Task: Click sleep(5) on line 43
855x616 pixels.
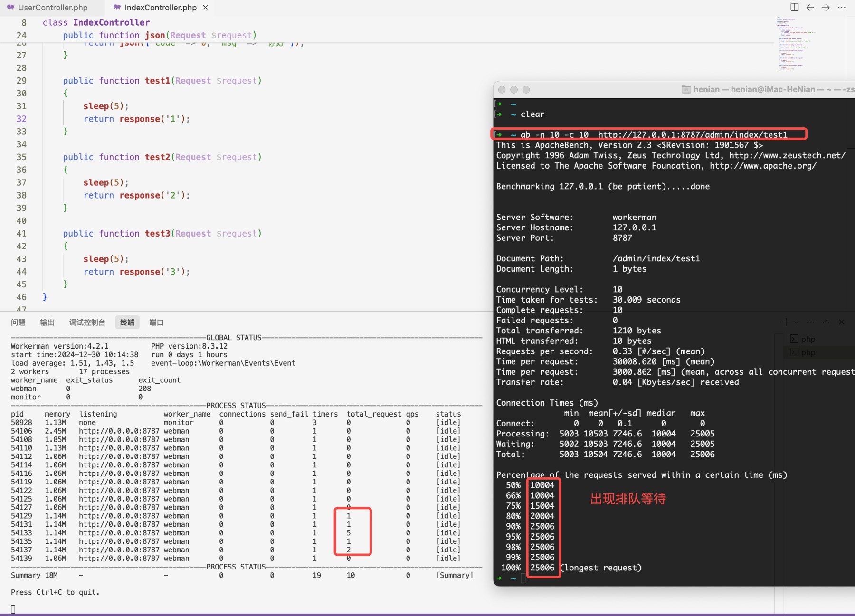Action: (106, 259)
